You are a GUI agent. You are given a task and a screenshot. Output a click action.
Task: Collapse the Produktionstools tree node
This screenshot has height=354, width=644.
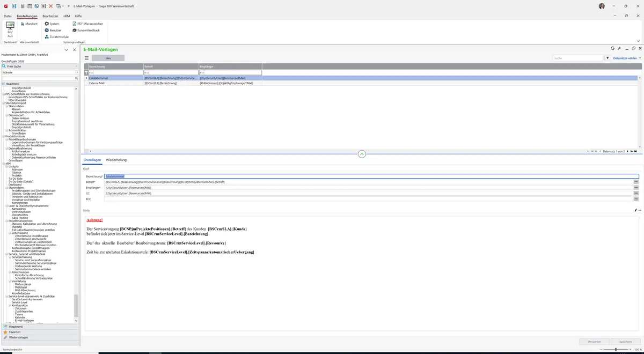point(4,136)
